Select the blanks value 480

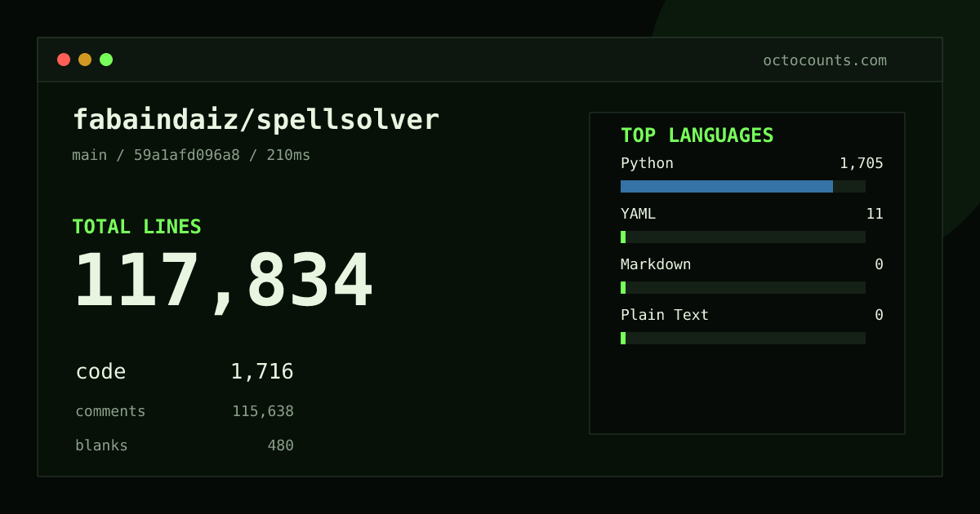click(280, 445)
